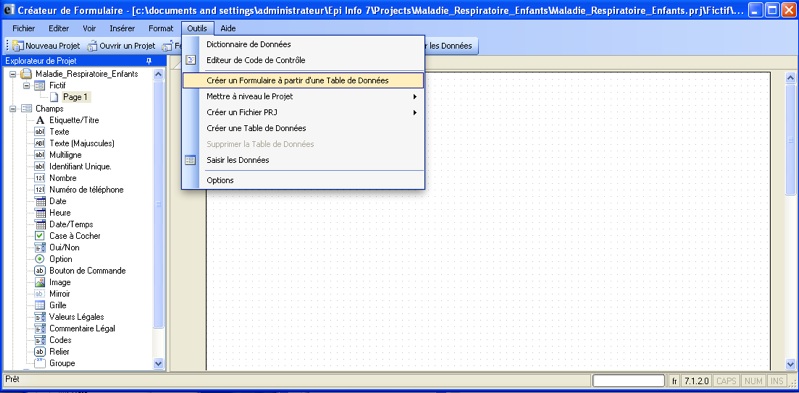
Task: Click the Relier field icon
Action: coord(40,352)
